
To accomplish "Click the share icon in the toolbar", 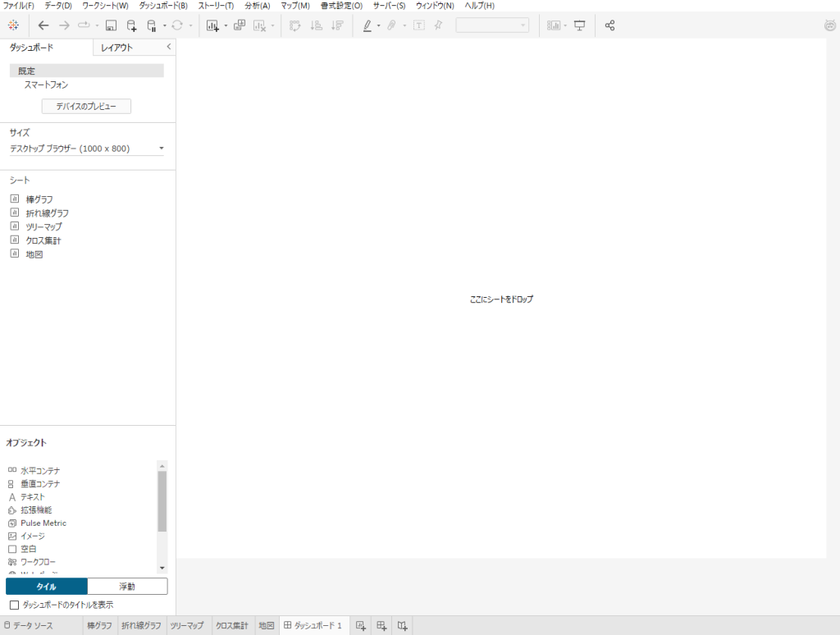I will click(x=609, y=25).
